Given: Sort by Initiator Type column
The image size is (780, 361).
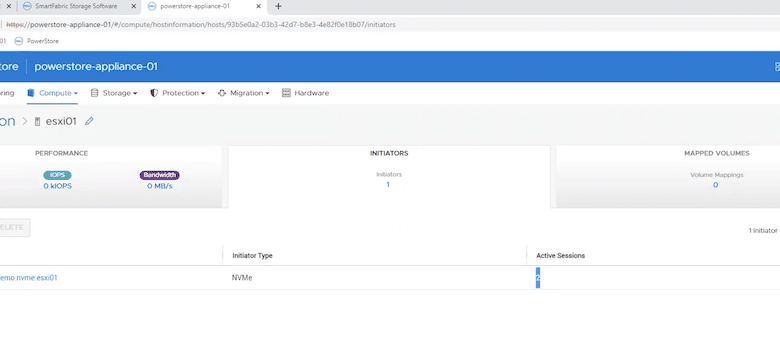Looking at the screenshot, I should [252, 256].
